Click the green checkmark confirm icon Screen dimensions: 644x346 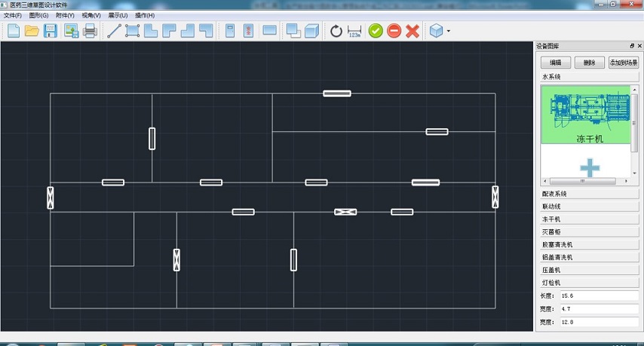tap(376, 31)
